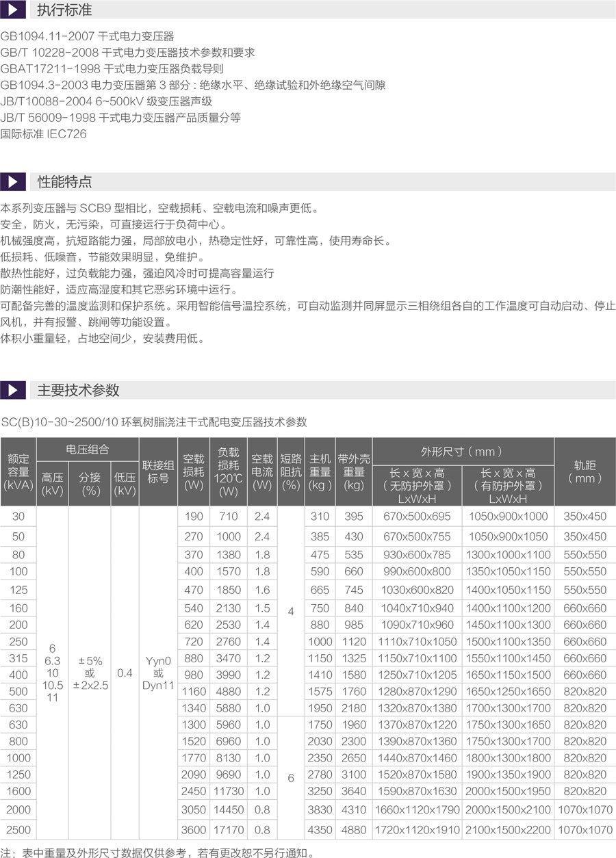Screen dimensions: 616x858
Task: Click the footnote starting with 注：
Action: (x=157, y=853)
